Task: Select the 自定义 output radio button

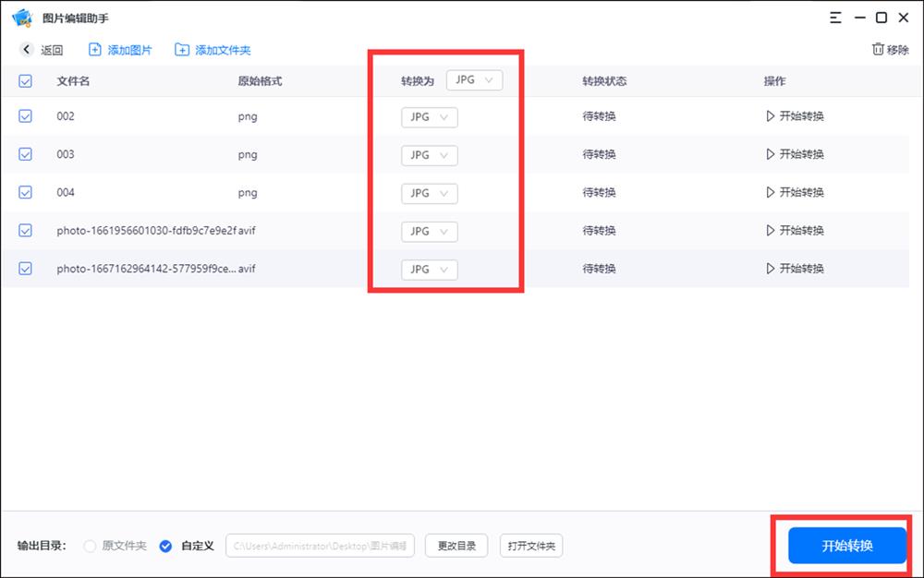Action: (165, 546)
